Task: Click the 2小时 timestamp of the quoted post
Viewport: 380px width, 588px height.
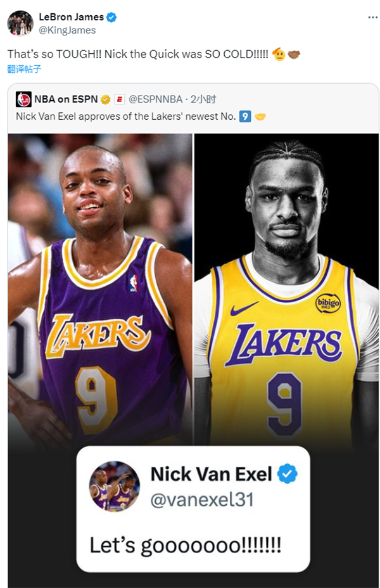Action: (x=203, y=99)
